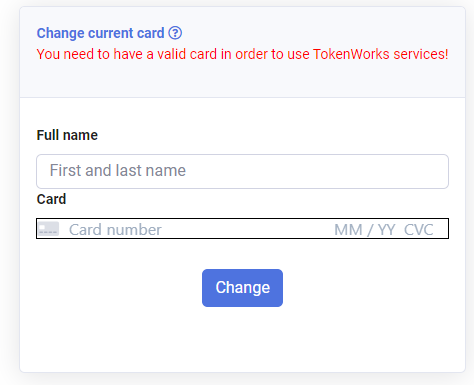Submit the blue Change button

click(x=242, y=288)
